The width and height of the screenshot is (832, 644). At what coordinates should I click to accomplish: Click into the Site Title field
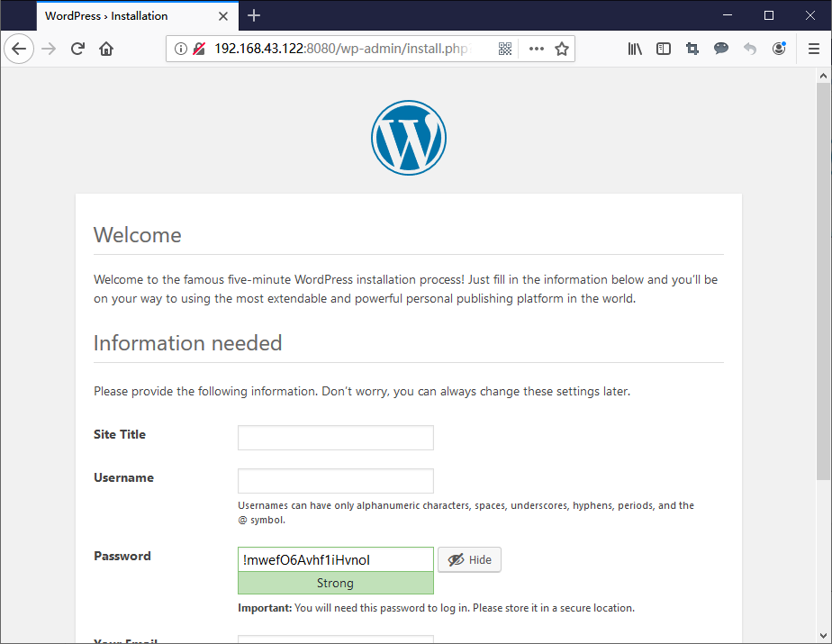[x=335, y=438]
